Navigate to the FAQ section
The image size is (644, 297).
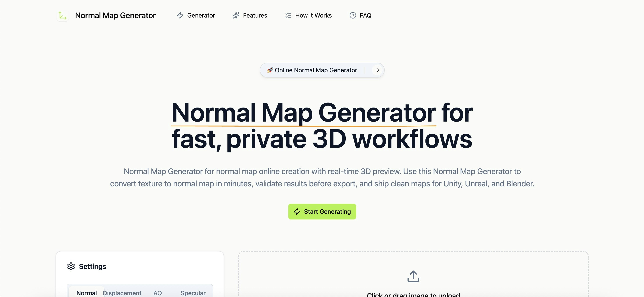tap(365, 16)
